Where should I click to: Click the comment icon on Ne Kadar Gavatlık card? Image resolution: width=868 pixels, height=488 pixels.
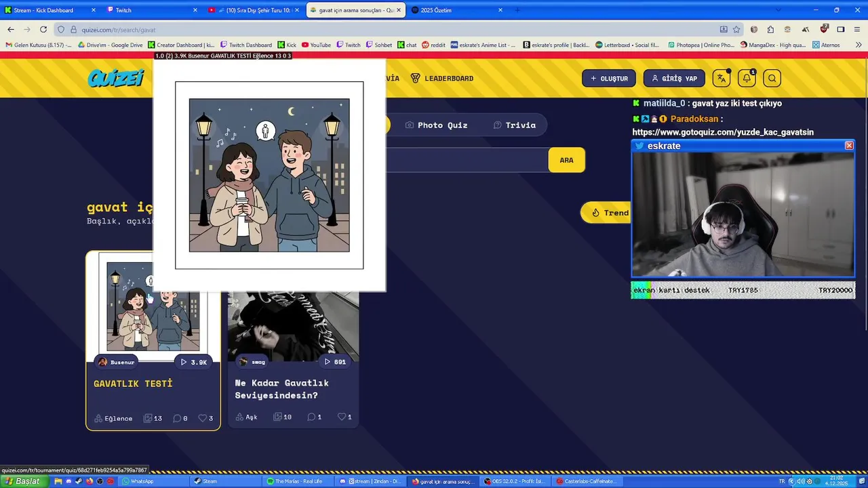[311, 417]
